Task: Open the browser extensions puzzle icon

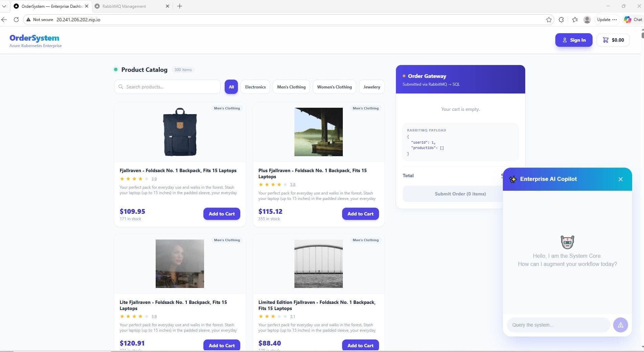Action: (561, 20)
